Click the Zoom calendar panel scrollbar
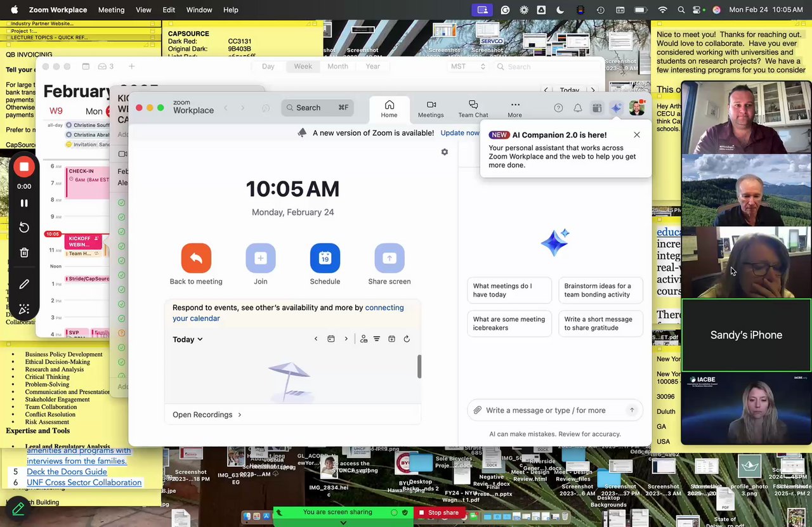This screenshot has width=812, height=527. (x=419, y=367)
